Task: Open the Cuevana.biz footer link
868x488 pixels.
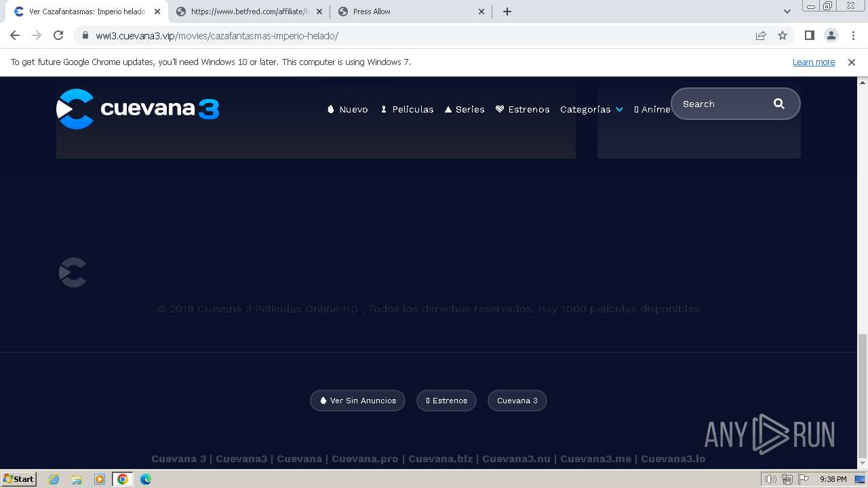Action: pos(441,459)
